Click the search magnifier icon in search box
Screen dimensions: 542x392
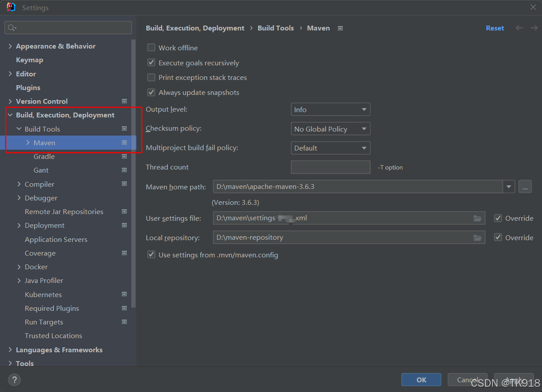point(12,28)
